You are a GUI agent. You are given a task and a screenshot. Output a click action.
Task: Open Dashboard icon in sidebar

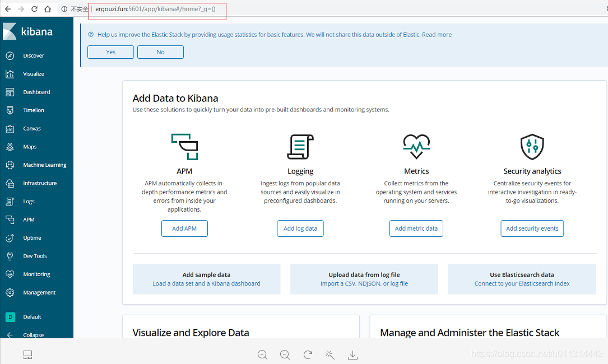coord(10,92)
